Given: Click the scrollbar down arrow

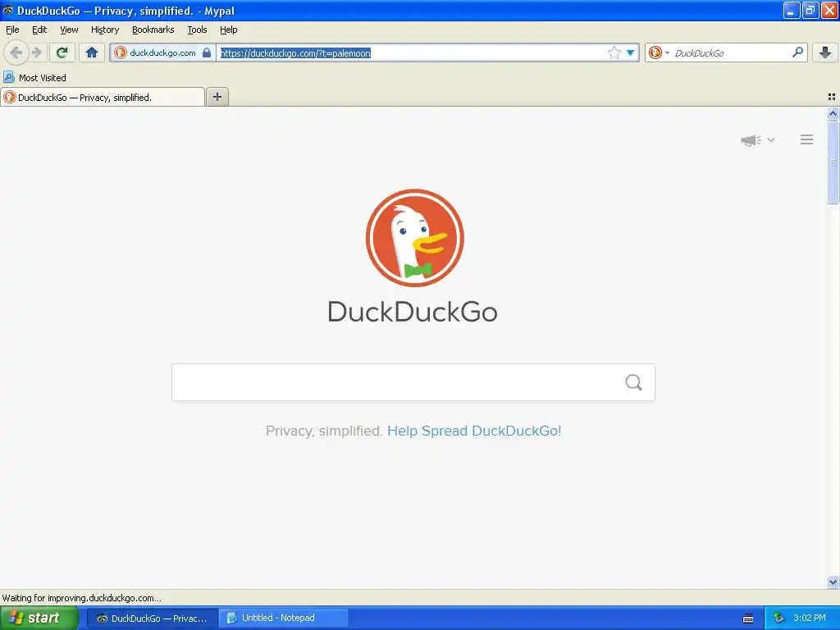Looking at the screenshot, I should 833,582.
